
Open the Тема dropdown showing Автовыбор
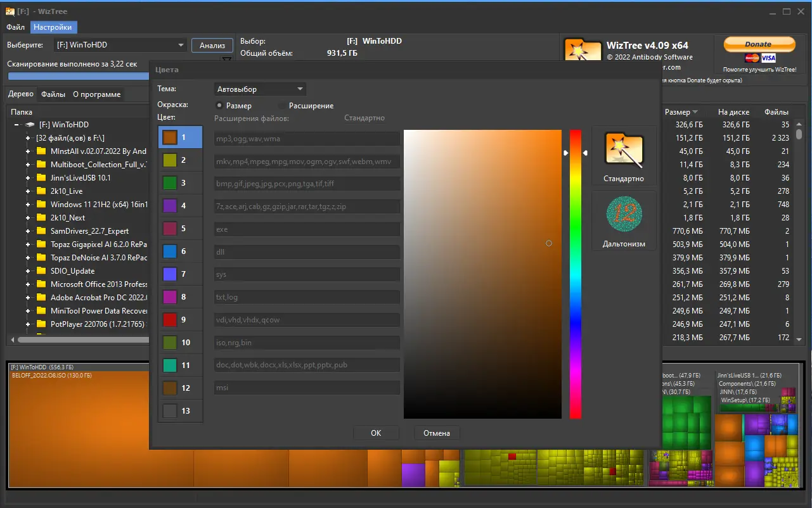(259, 89)
